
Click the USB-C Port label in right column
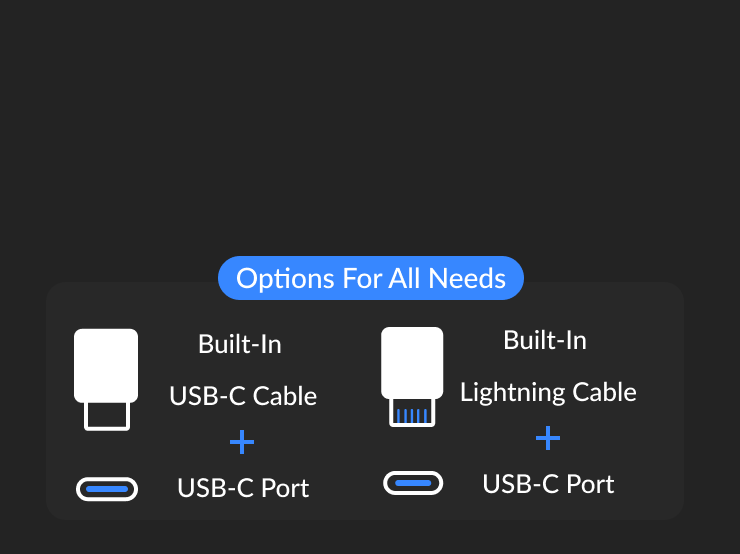click(548, 484)
